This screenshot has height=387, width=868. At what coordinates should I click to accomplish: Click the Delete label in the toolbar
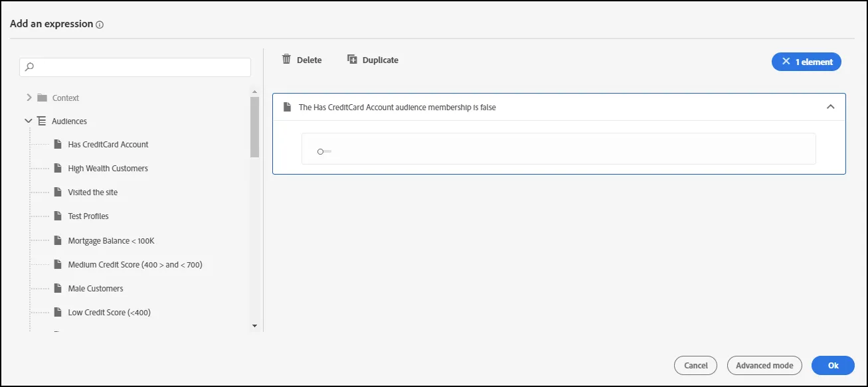coord(309,60)
